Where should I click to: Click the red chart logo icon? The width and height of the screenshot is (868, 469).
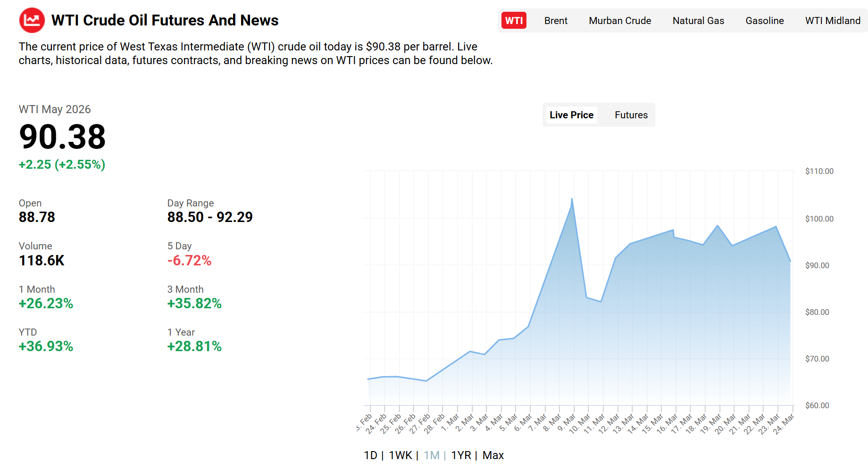pyautogui.click(x=32, y=20)
